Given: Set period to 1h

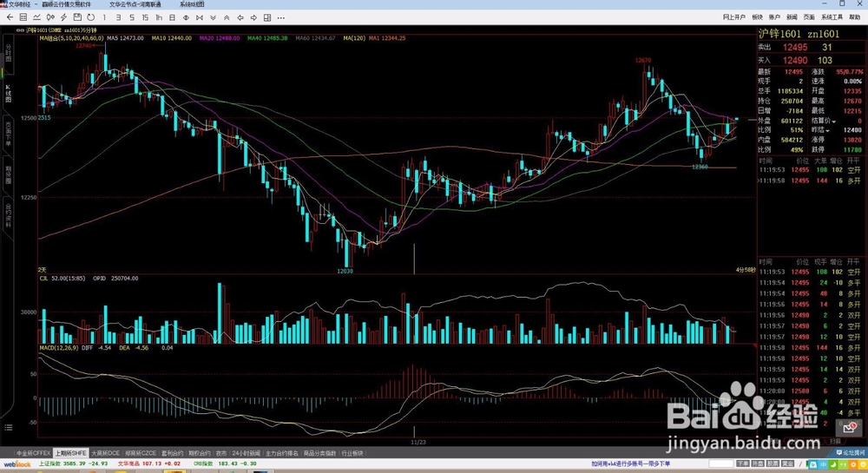Looking at the screenshot, I should (159, 17).
